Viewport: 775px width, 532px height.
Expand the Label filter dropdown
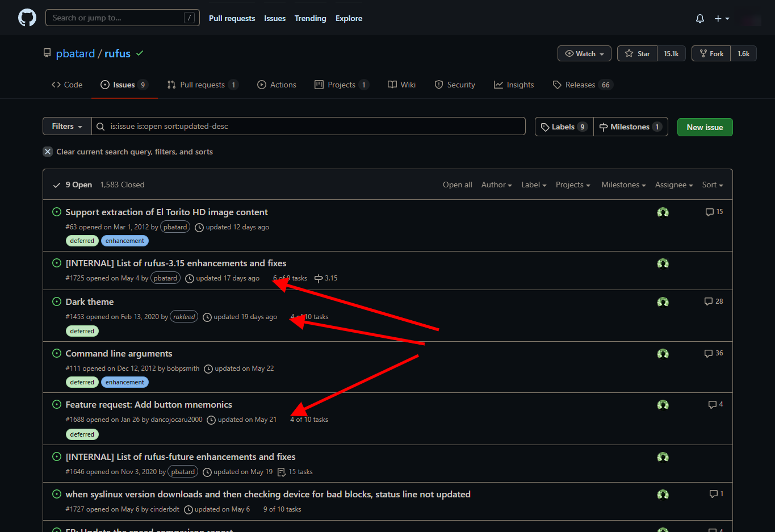click(x=534, y=185)
